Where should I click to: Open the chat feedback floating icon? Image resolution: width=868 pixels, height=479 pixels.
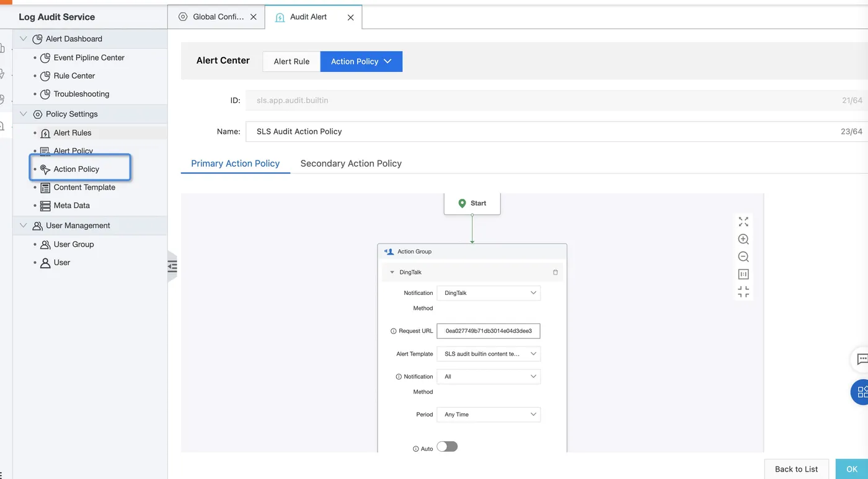click(x=861, y=359)
